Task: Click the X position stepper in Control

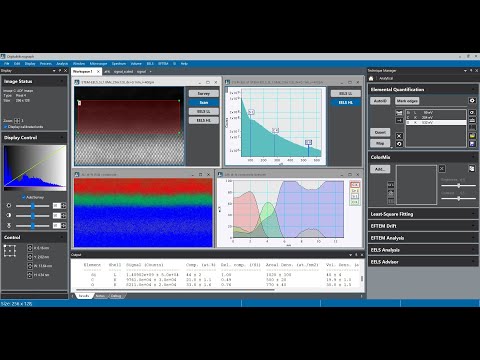Action: (x=30, y=248)
